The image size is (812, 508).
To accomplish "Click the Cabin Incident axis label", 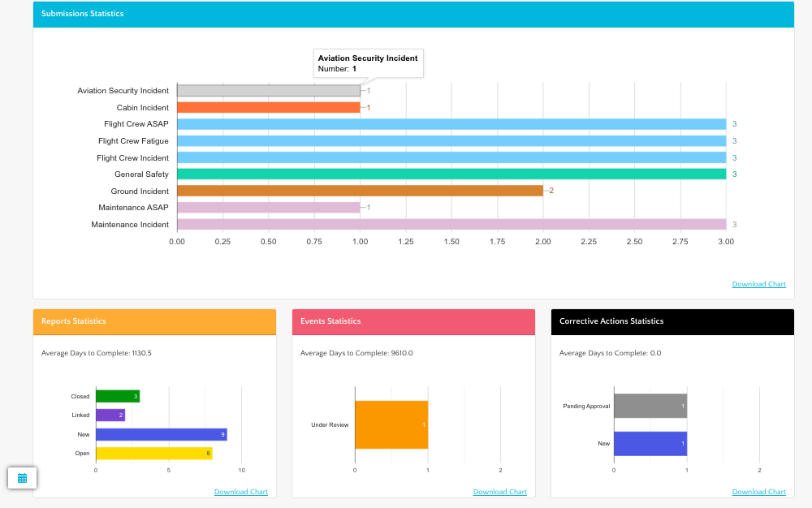I will (x=142, y=108).
